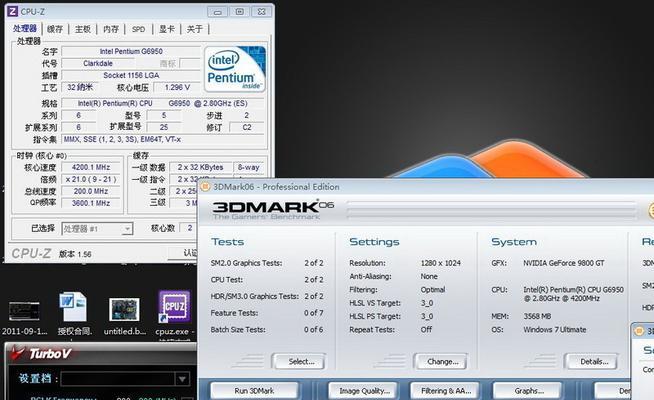Click the Windows 7 Ultimate OS text
Image resolution: width=654 pixels, height=400 pixels.
click(x=555, y=330)
